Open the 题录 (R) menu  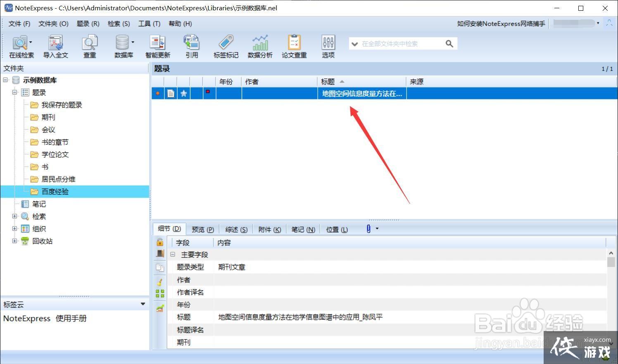(88, 24)
